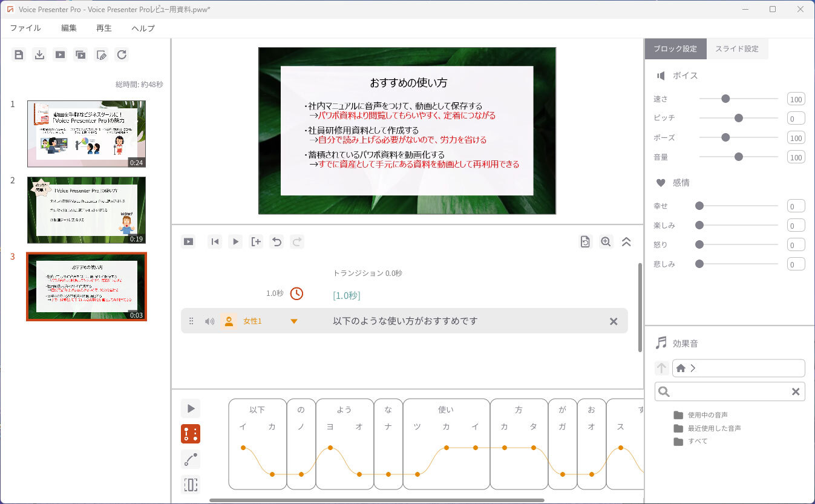815x504 pixels.
Task: Adjust the 速さ speed slider handle
Action: [x=725, y=99]
